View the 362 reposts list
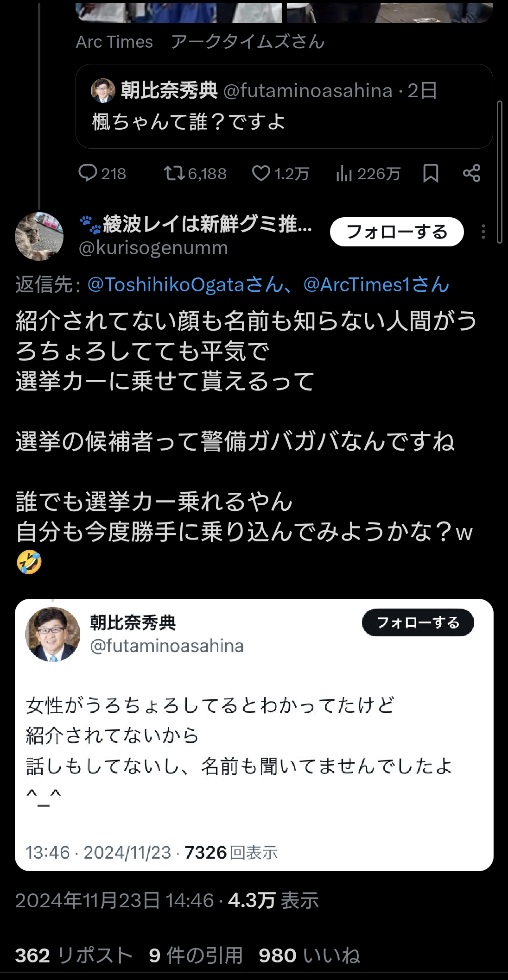 (74, 955)
